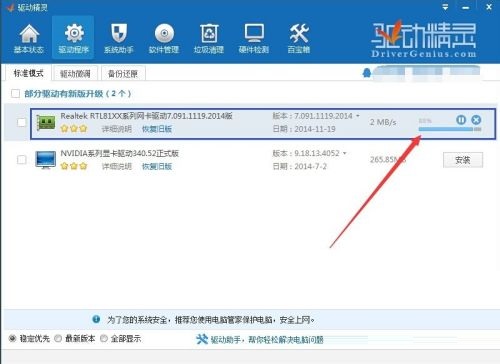Click Realtek RTL81XX driver name
Screen dimensions: 500x364
146,116
